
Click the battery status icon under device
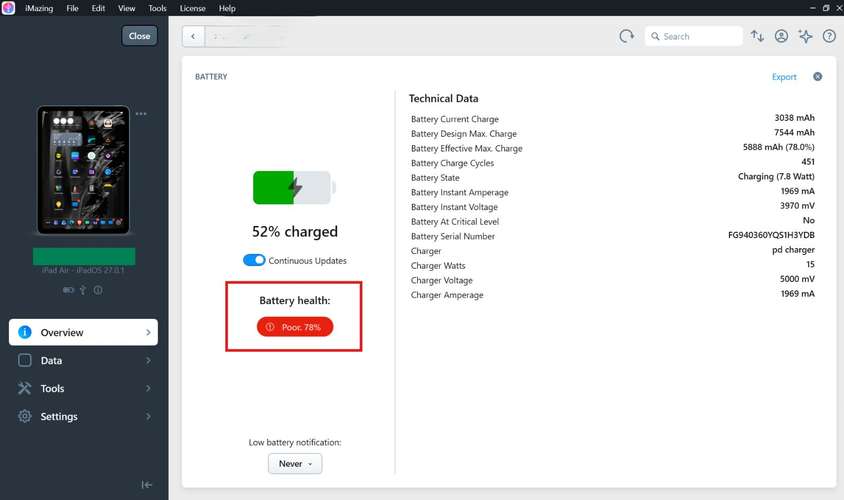[68, 290]
